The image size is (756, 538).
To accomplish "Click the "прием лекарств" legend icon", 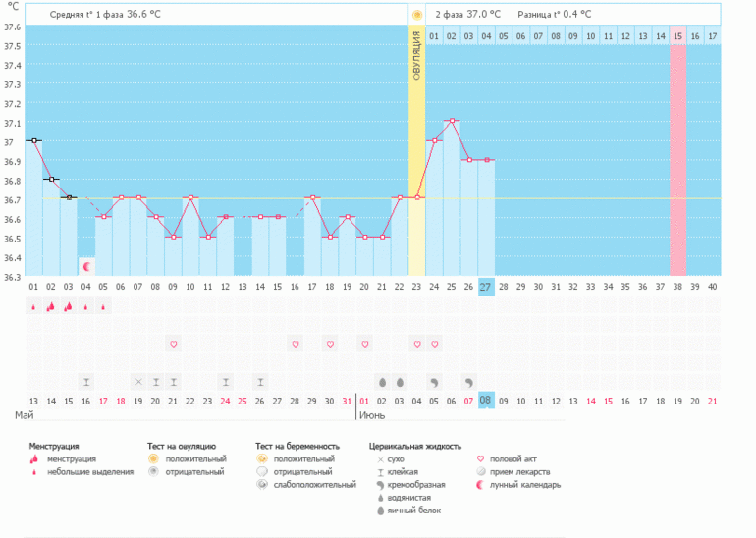I will (x=480, y=471).
